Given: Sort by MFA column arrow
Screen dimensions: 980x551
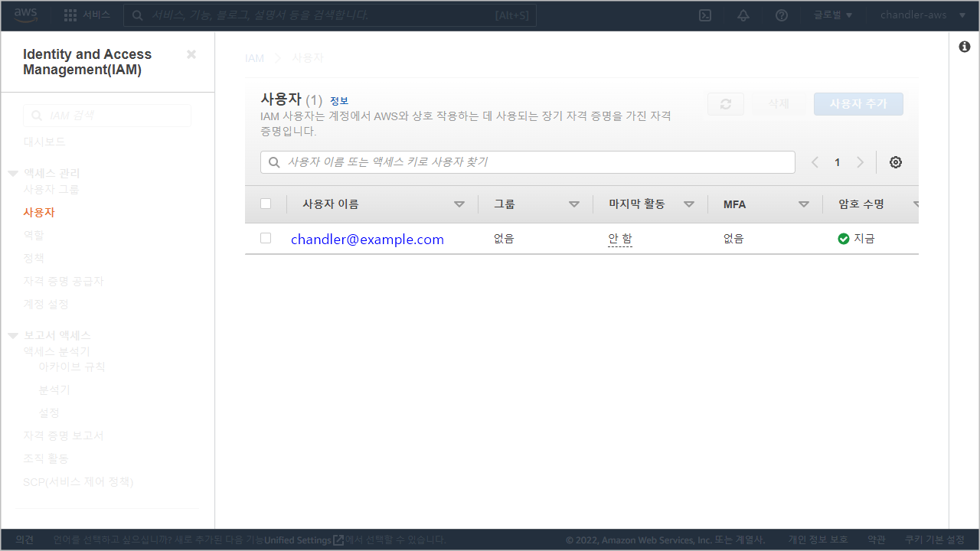Looking at the screenshot, I should [804, 204].
